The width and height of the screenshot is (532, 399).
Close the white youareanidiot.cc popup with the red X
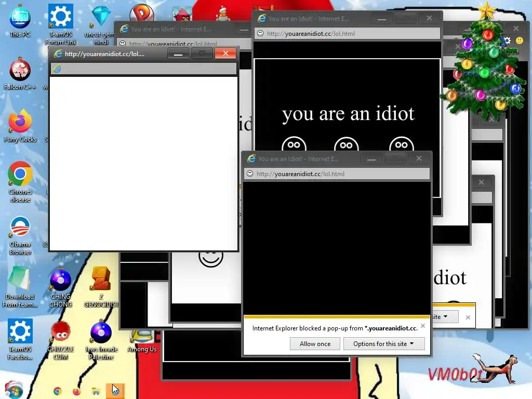click(x=225, y=54)
